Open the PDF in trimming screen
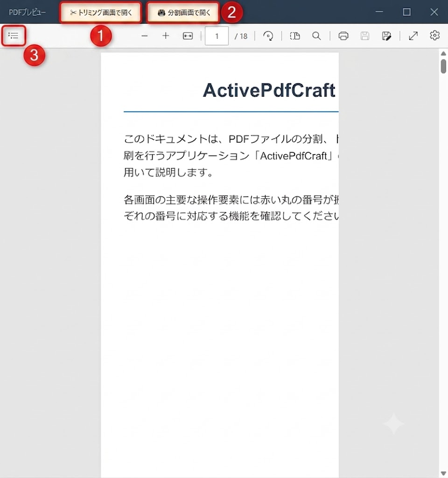This screenshot has height=478, width=448. click(x=101, y=13)
